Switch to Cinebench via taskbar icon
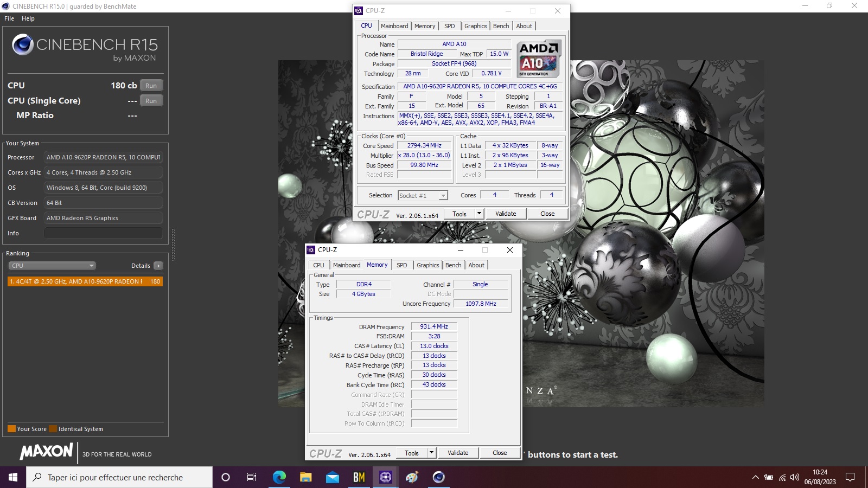Screen dimensions: 868x488 438,477
